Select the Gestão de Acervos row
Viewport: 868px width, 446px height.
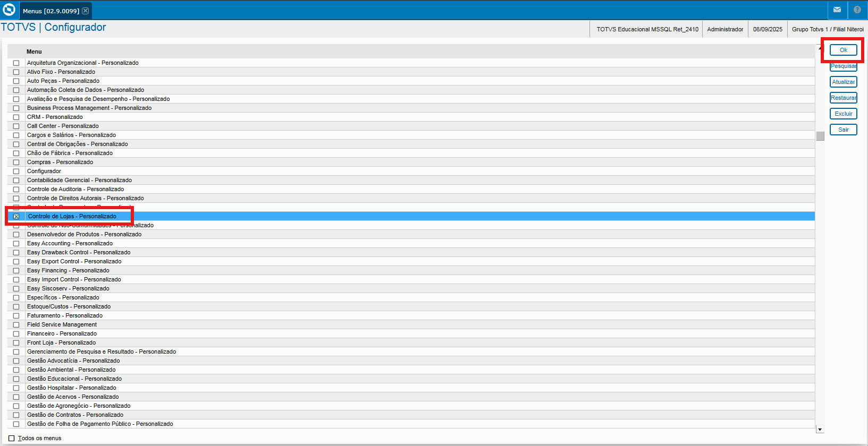tap(411, 397)
